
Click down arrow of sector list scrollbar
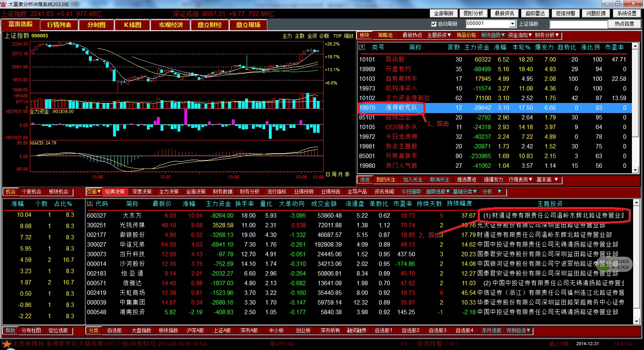coord(636,171)
